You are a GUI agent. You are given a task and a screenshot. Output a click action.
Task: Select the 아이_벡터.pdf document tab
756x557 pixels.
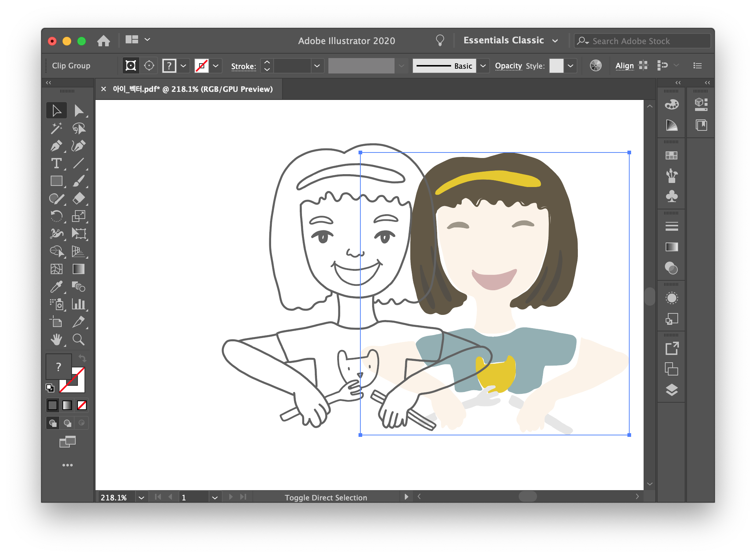pos(192,89)
